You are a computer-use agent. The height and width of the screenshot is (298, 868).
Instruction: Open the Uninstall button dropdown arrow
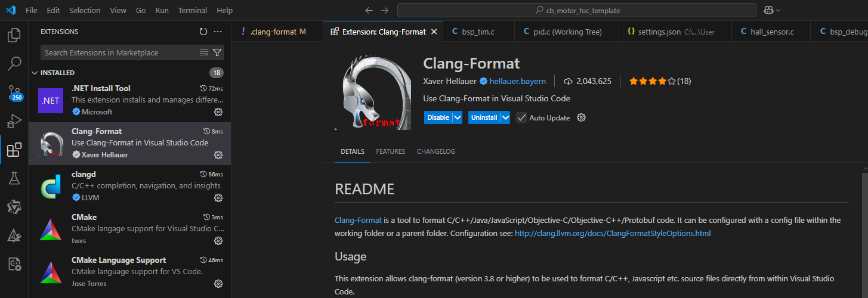(x=505, y=117)
